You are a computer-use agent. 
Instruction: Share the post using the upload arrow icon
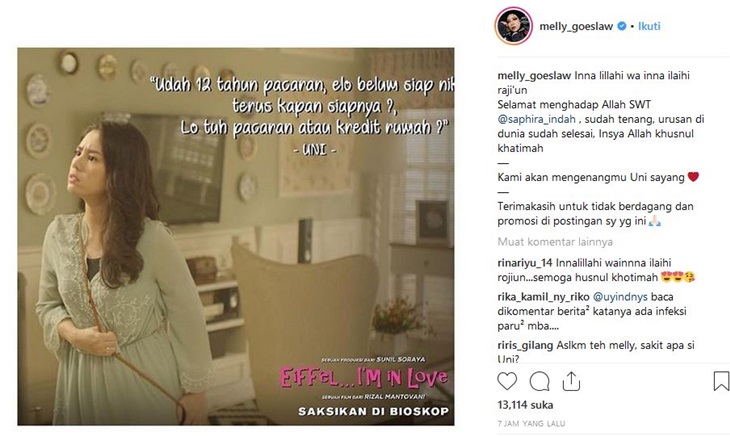[x=571, y=382]
